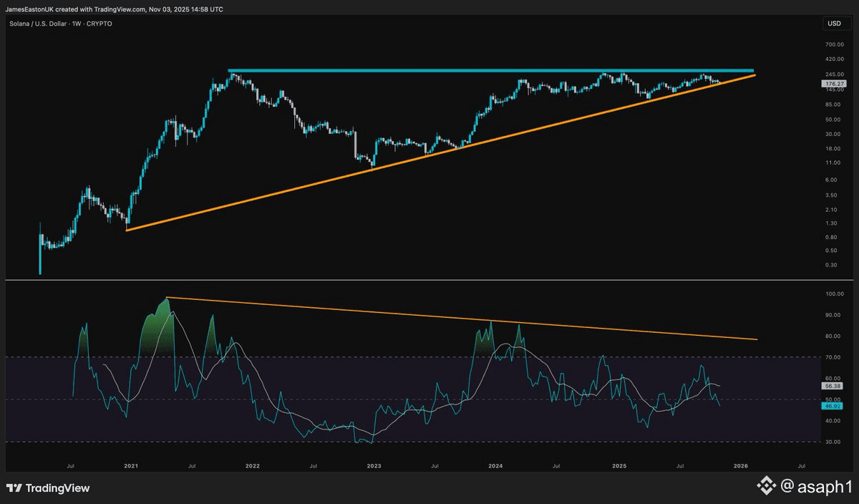Click the Solana / U.S. Dollar symbol title

point(37,24)
